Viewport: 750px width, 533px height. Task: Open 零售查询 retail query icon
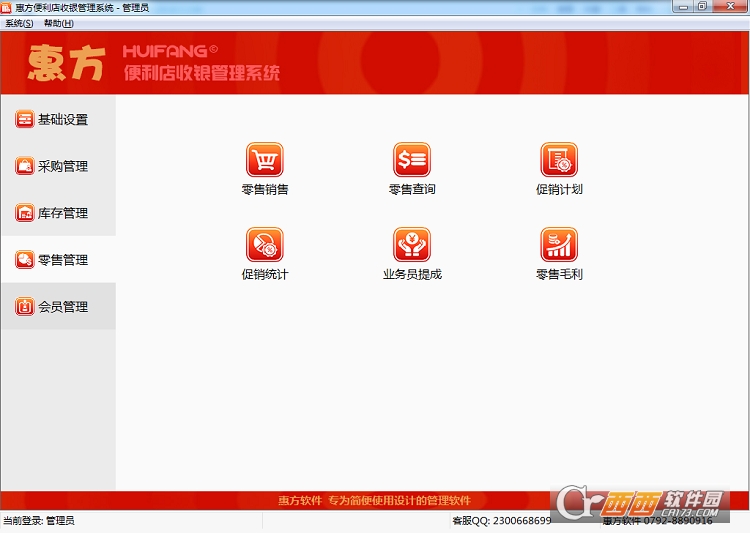pos(412,160)
